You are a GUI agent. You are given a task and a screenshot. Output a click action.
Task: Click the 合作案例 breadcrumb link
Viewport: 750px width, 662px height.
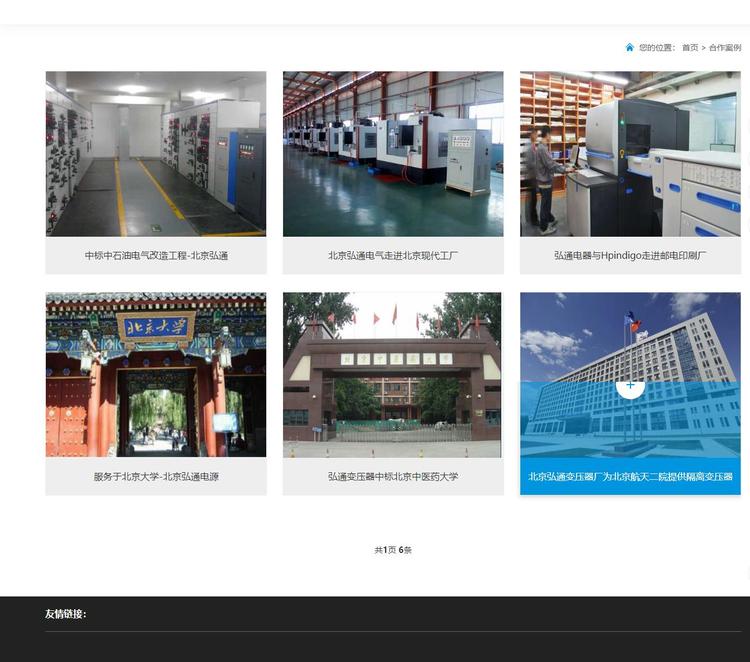click(725, 47)
